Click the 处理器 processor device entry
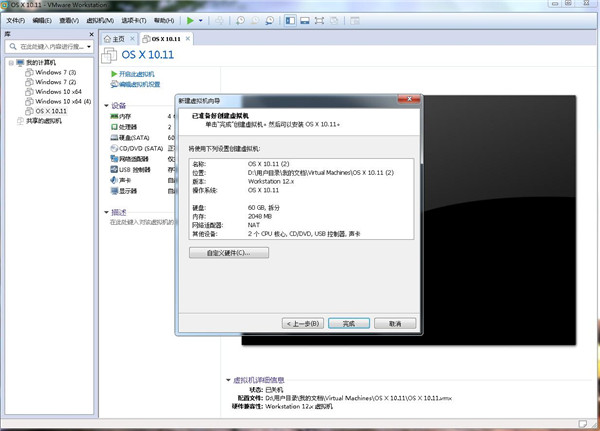Viewport: 600px width, 431px height. coord(124,127)
